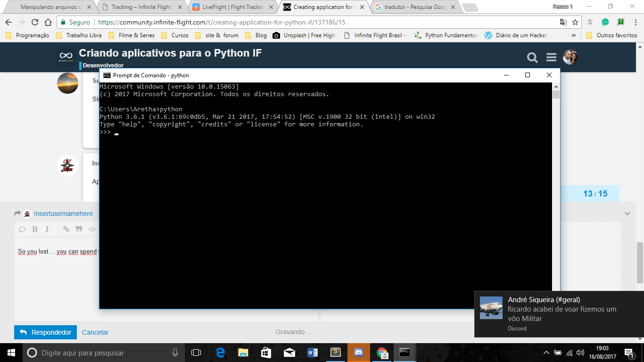Apply italic formatting in the reply editor
The height and width of the screenshot is (362, 644).
click(x=47, y=229)
